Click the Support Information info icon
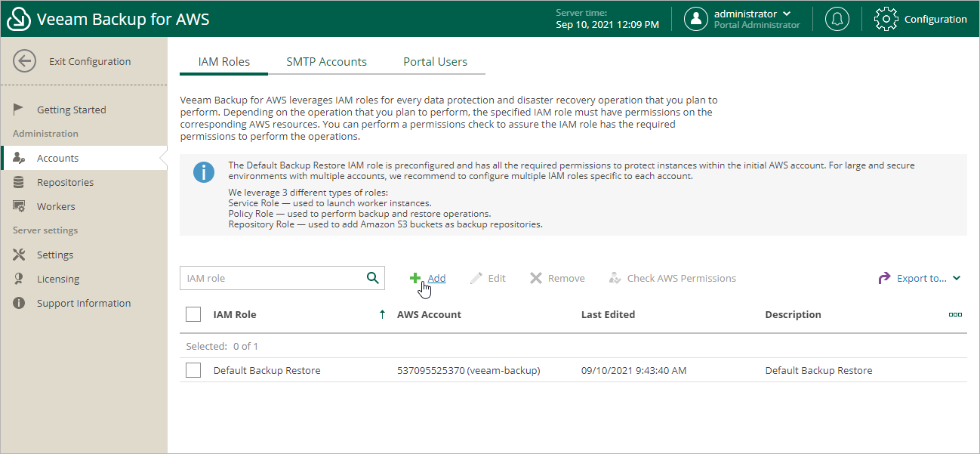The height and width of the screenshot is (454, 980). (19, 303)
